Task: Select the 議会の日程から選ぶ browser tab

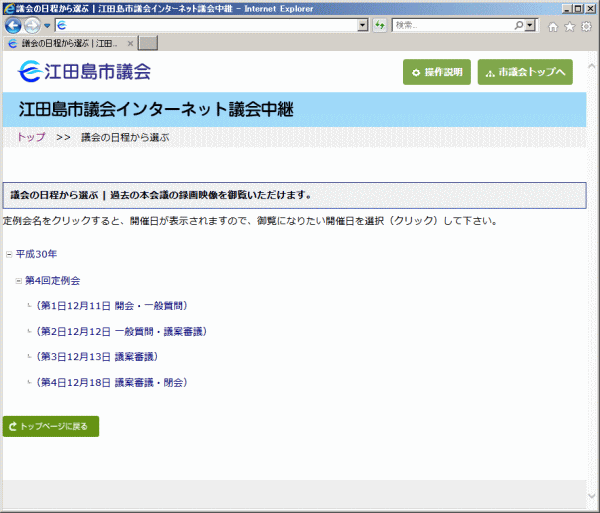Action: 69,44
